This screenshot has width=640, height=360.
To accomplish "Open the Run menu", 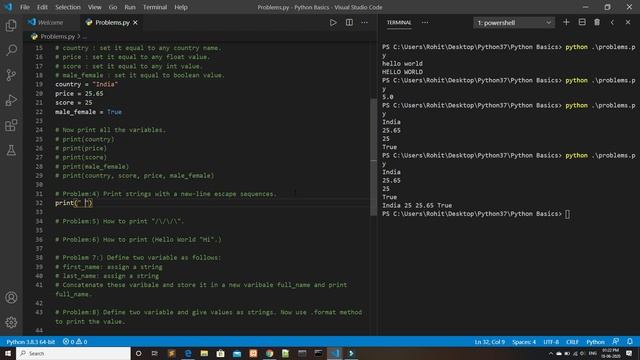I will [130, 7].
